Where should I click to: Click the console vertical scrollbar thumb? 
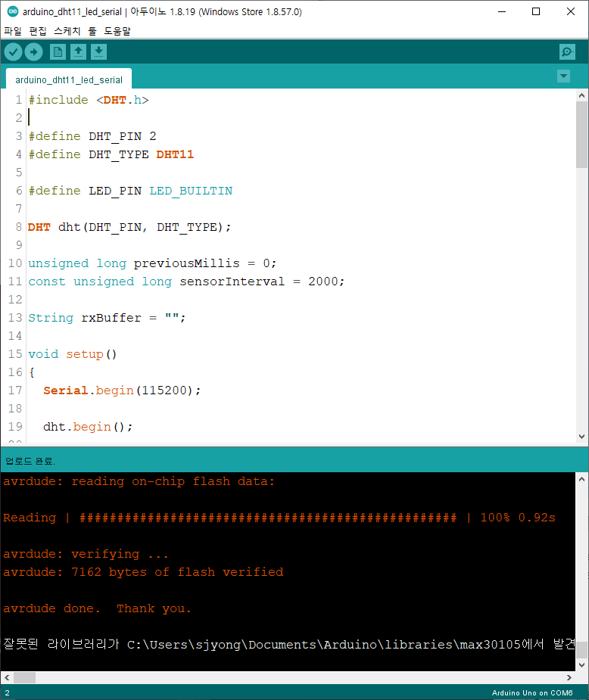(581, 649)
